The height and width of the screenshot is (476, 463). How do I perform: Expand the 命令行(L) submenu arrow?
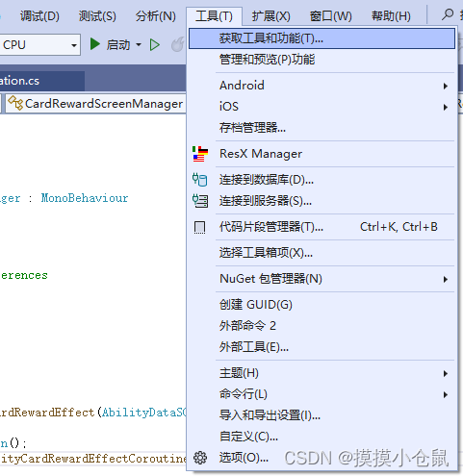(446, 394)
